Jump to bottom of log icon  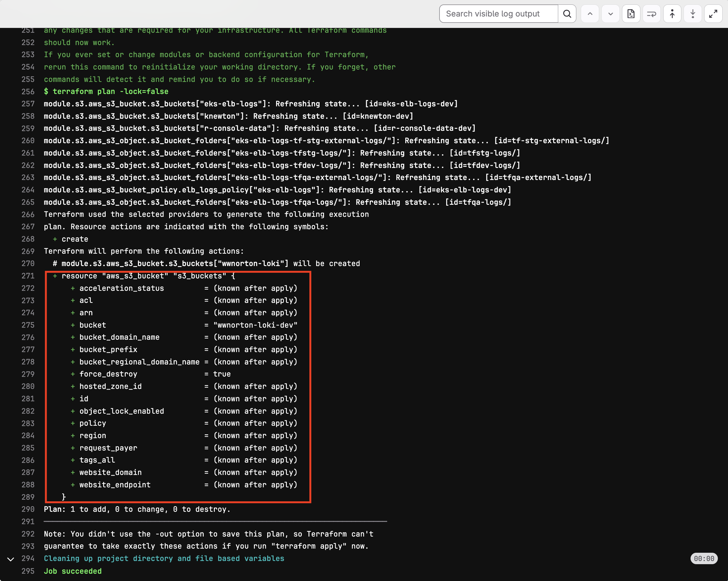point(693,14)
